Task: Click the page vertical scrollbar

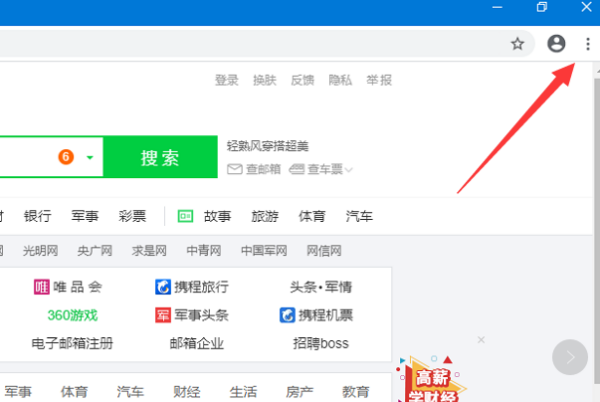Action: 597,231
